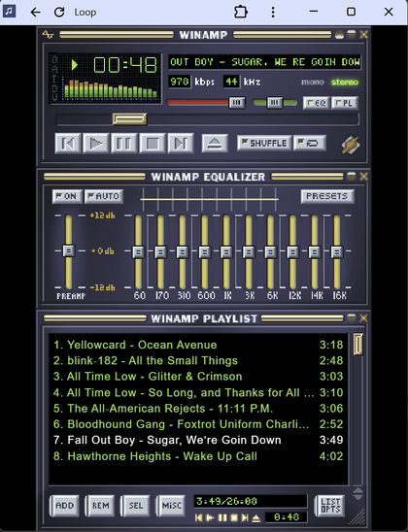Open the playlist REM menu
Screen dimensions: 408x532
[100, 506]
